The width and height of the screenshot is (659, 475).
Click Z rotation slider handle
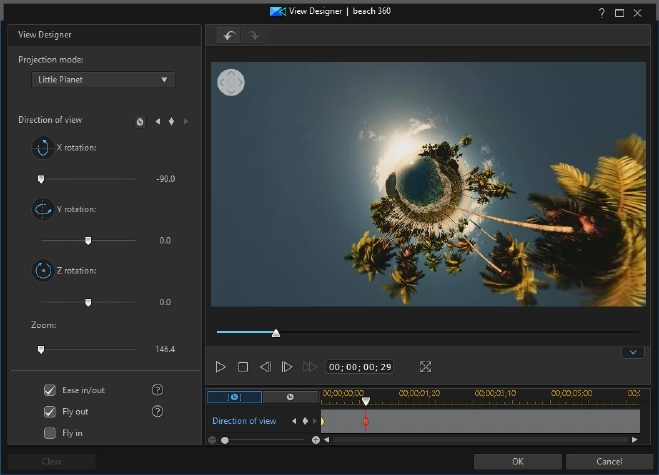tap(88, 303)
